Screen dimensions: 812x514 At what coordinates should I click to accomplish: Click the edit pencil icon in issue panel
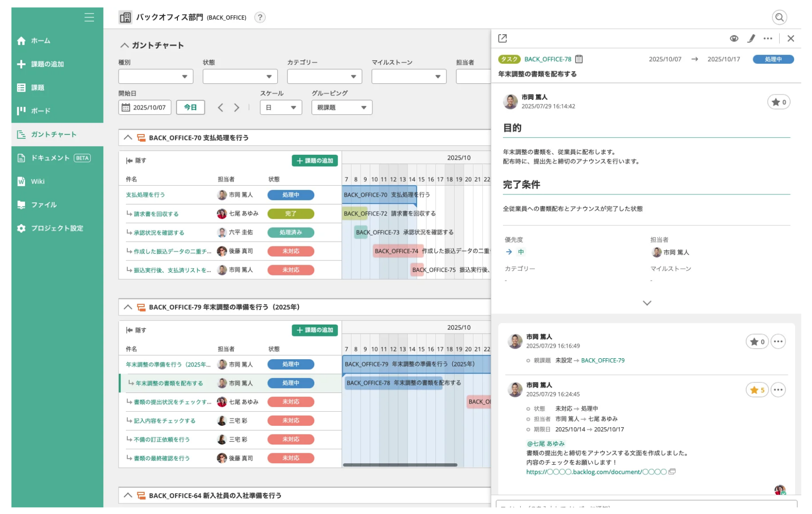click(751, 39)
